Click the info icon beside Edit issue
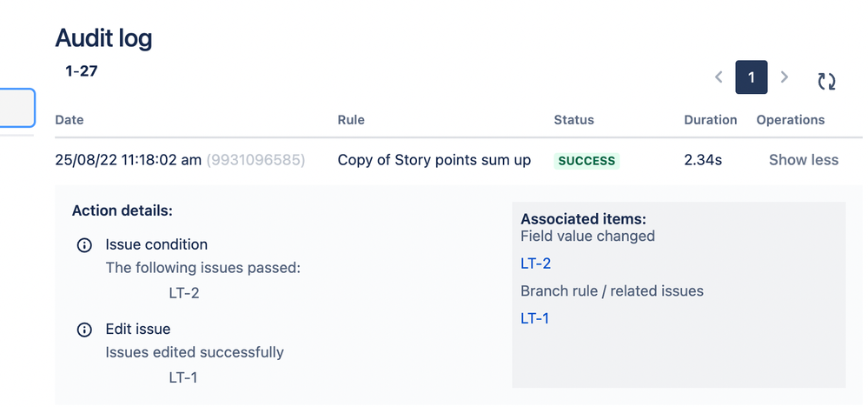This screenshot has width=868, height=407. coord(84,330)
